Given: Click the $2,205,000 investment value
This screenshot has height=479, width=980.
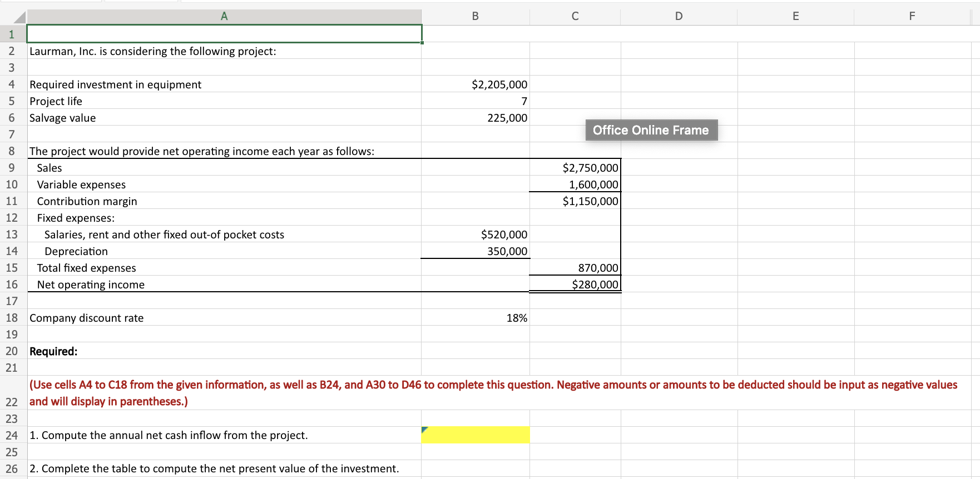Looking at the screenshot, I should click(499, 84).
